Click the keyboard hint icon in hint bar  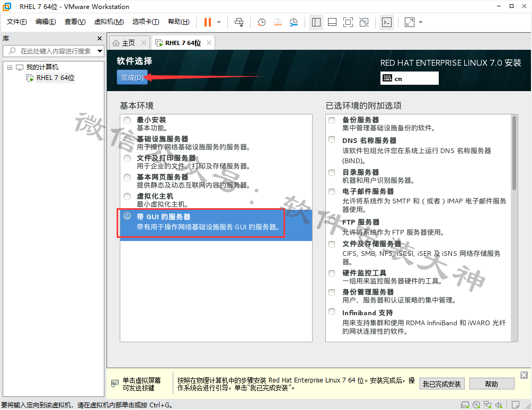[115, 384]
